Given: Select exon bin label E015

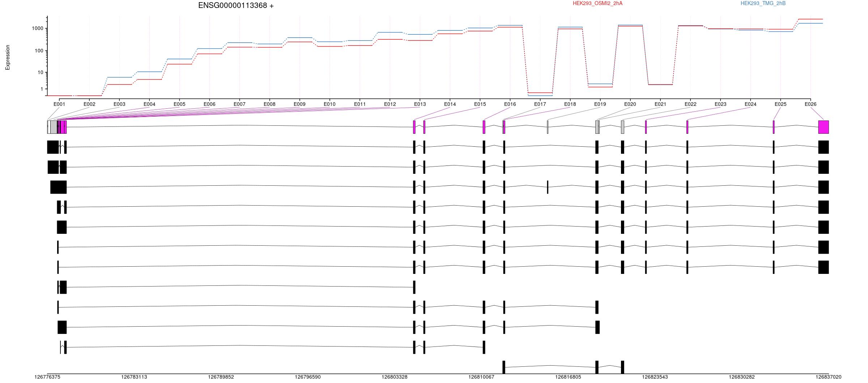Looking at the screenshot, I should pos(480,104).
